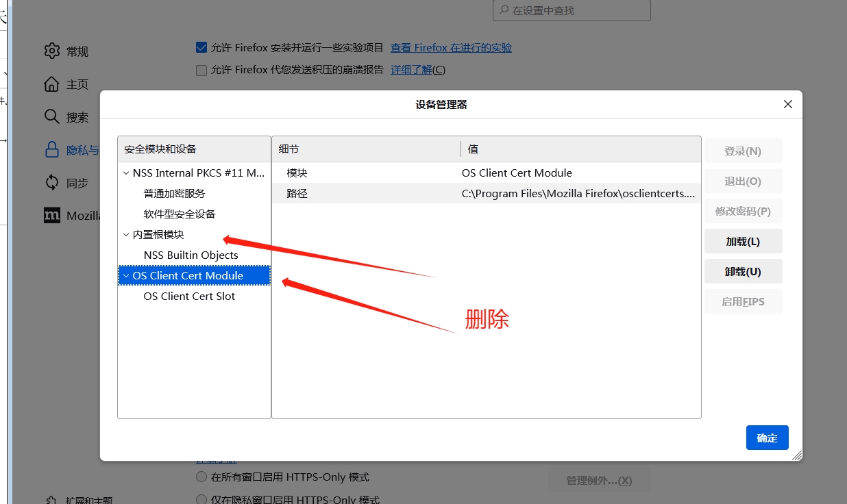Click the General gear icon in sidebar
Viewport: 847px width, 504px height.
click(52, 51)
